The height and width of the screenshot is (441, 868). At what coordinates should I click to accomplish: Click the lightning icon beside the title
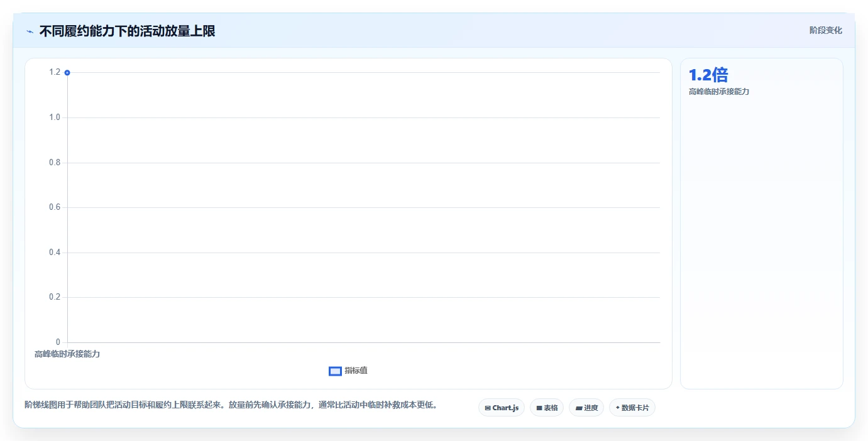(30, 31)
